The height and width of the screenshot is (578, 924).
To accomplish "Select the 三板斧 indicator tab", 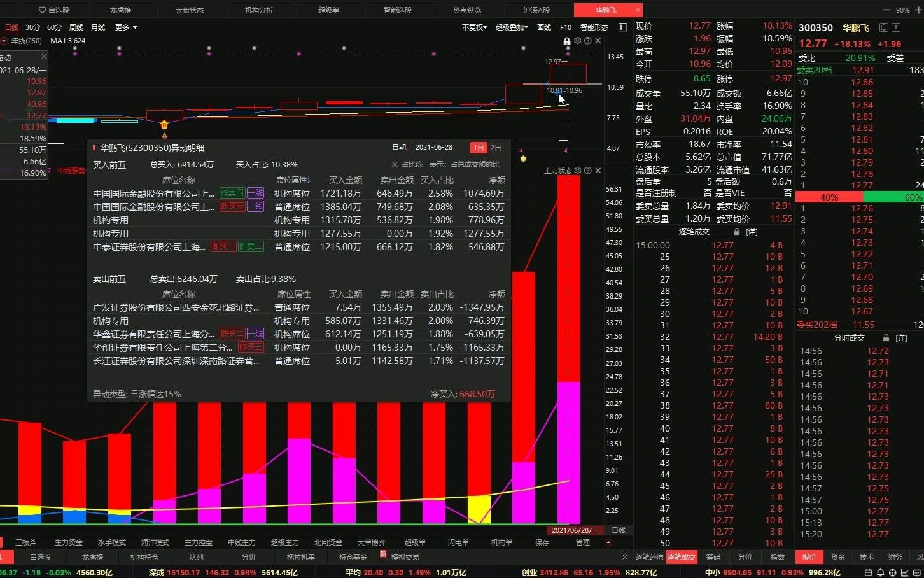I will point(25,542).
